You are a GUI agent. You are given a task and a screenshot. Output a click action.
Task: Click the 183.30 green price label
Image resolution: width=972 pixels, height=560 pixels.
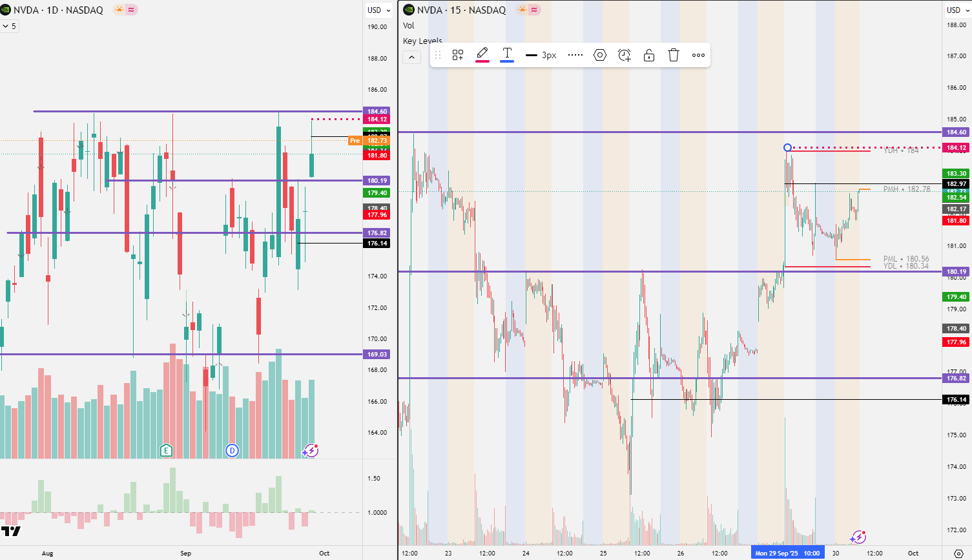tap(956, 174)
